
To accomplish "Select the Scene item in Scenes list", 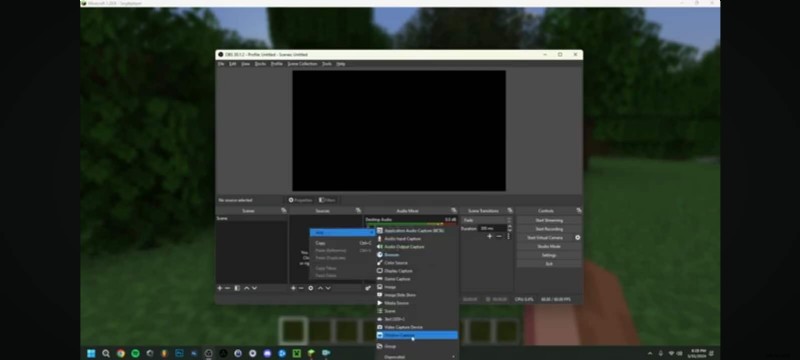I will [252, 218].
